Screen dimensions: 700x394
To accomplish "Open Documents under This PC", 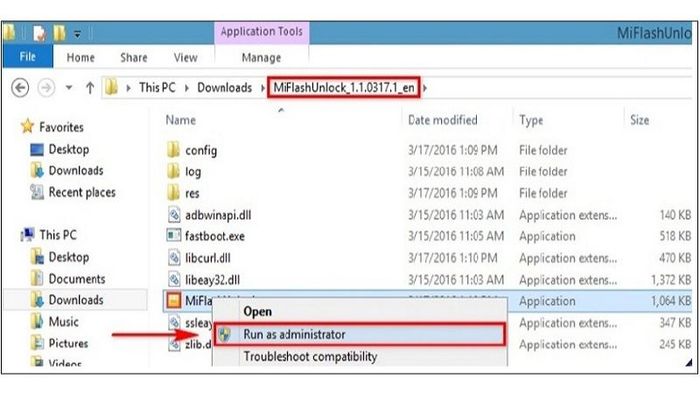I will pyautogui.click(x=77, y=279).
